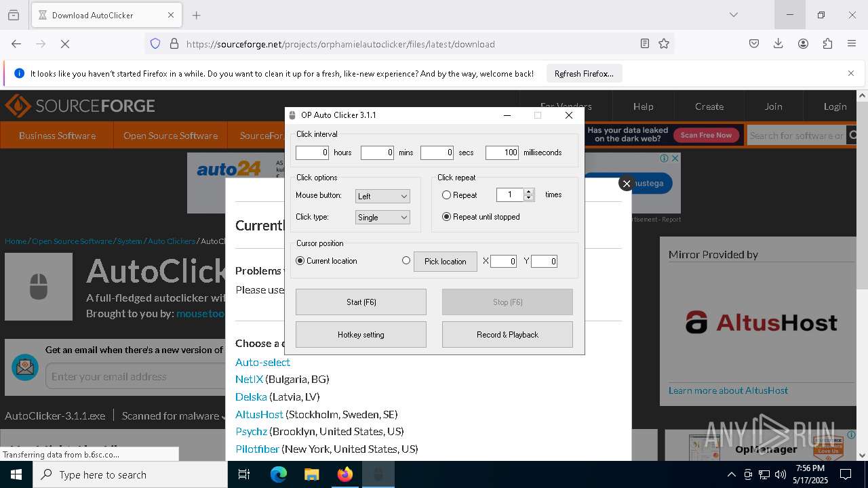868x488 pixels.
Task: Open the Mouse button dropdown
Action: pyautogui.click(x=382, y=196)
